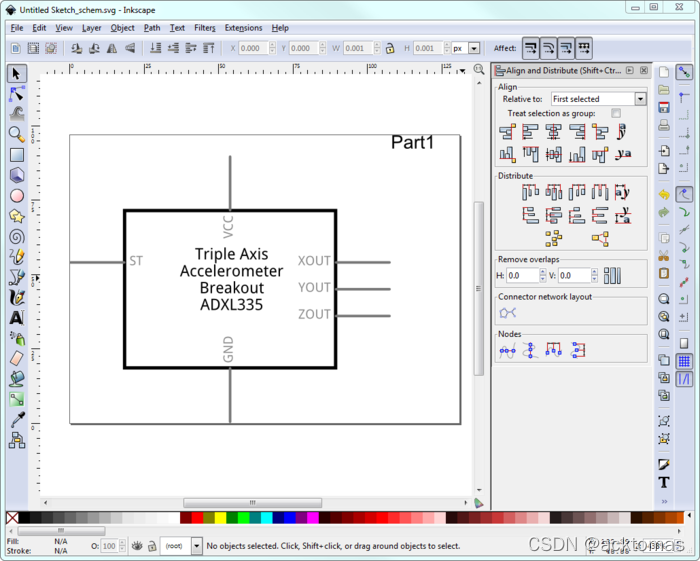Adjust the Remove overlaps H stepper
Image resolution: width=700 pixels, height=561 pixels.
542,275
